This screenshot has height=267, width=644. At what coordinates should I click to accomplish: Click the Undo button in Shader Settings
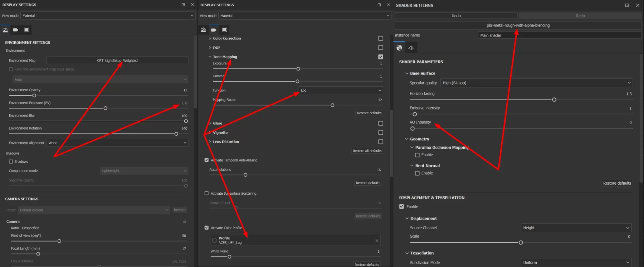click(x=456, y=16)
